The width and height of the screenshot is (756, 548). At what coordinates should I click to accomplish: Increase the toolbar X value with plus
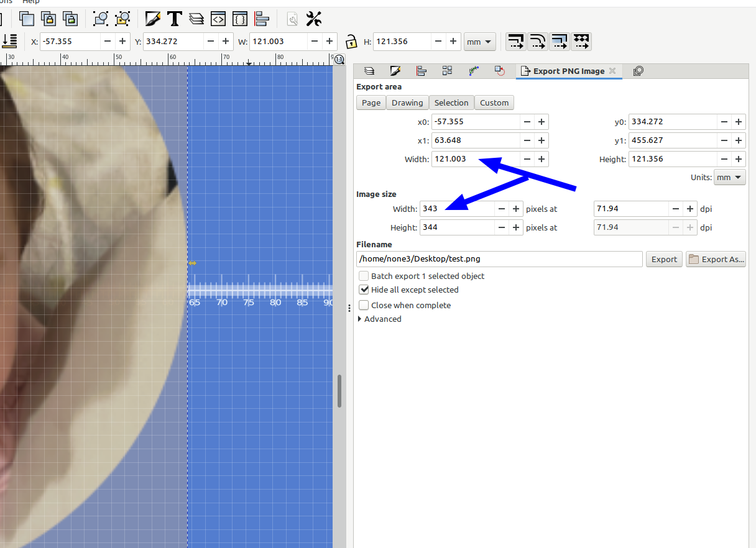click(x=122, y=42)
